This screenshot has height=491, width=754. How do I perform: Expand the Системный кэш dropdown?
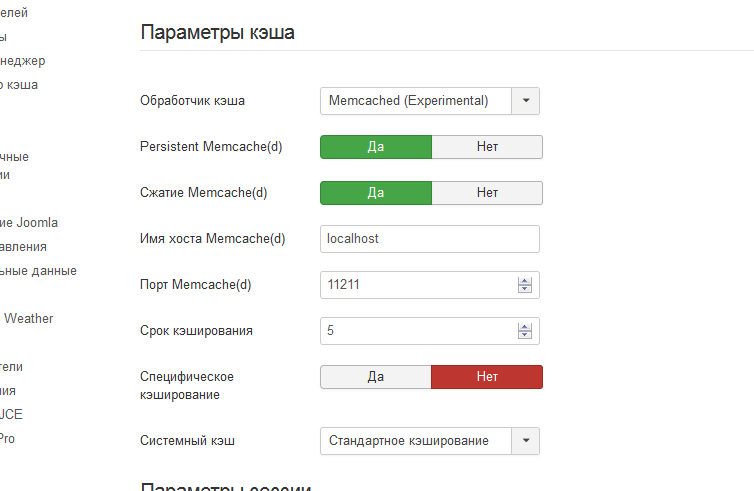pos(430,441)
